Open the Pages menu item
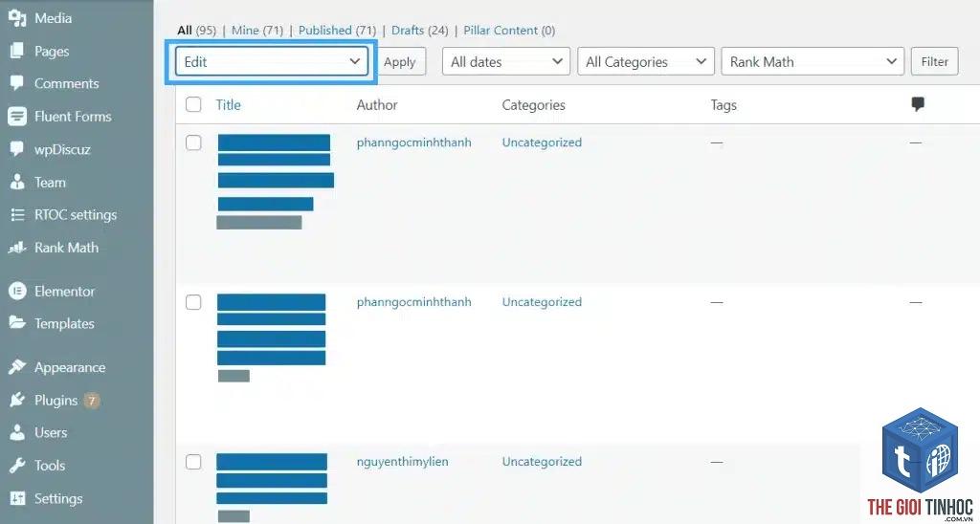The height and width of the screenshot is (524, 980). point(52,52)
